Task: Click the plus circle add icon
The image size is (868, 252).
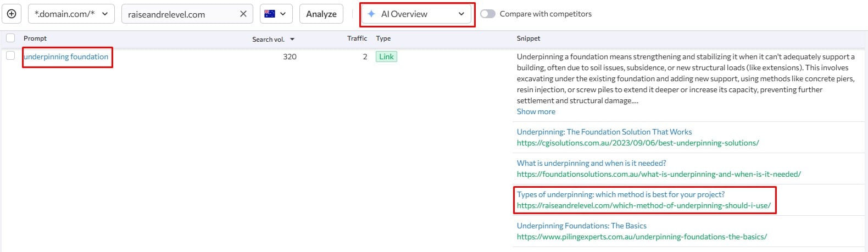Action: click(12, 14)
